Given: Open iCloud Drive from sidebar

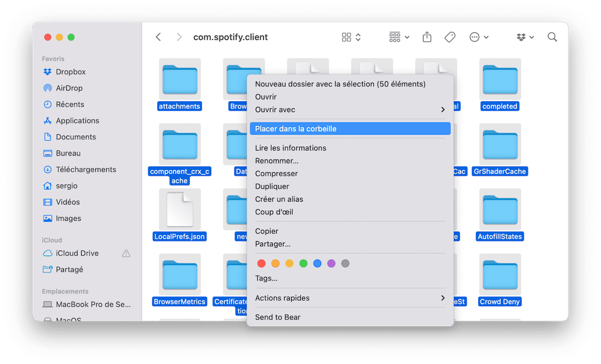Looking at the screenshot, I should (x=77, y=253).
